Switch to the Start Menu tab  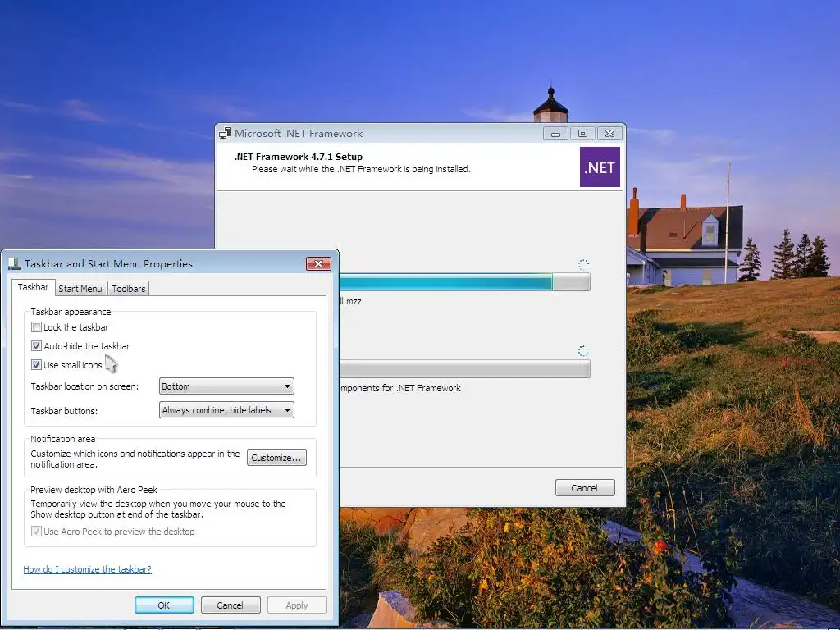[80, 289]
